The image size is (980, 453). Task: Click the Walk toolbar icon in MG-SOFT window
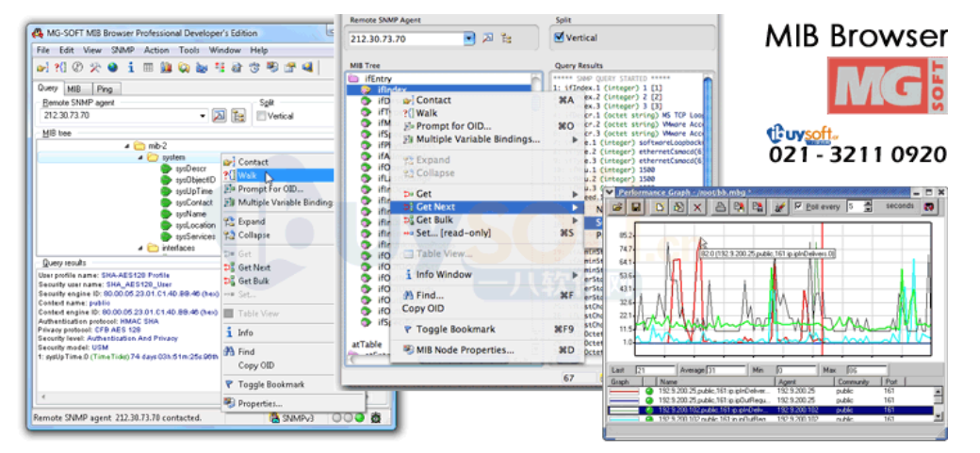tap(60, 68)
